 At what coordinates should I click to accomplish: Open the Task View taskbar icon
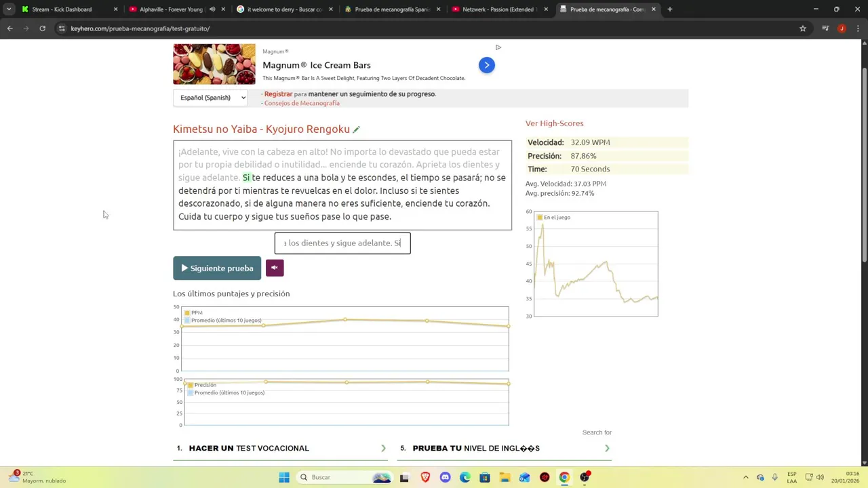click(404, 477)
